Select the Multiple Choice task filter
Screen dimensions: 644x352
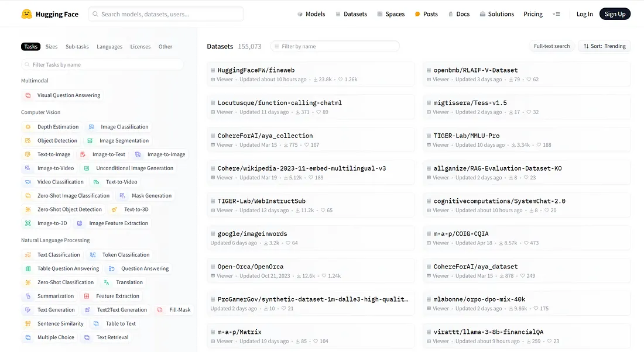(x=50, y=337)
